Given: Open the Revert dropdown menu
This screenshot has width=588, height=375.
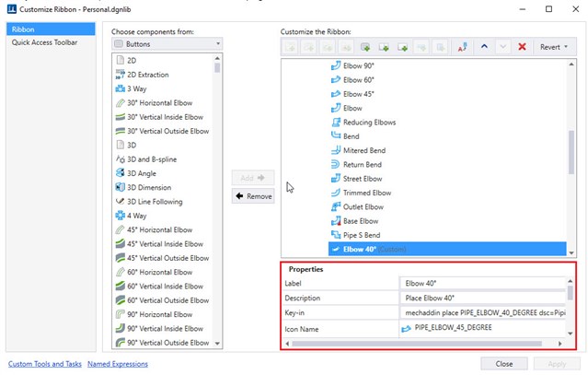Looking at the screenshot, I should [x=554, y=47].
